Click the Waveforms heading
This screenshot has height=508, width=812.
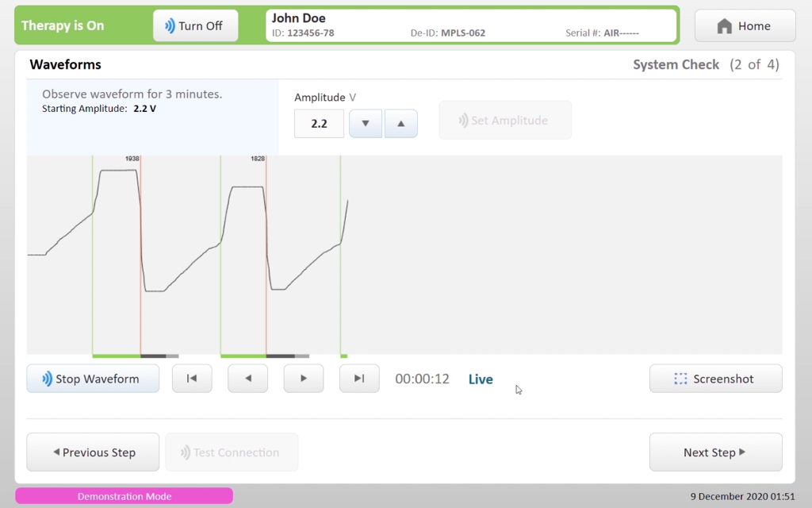tap(65, 64)
